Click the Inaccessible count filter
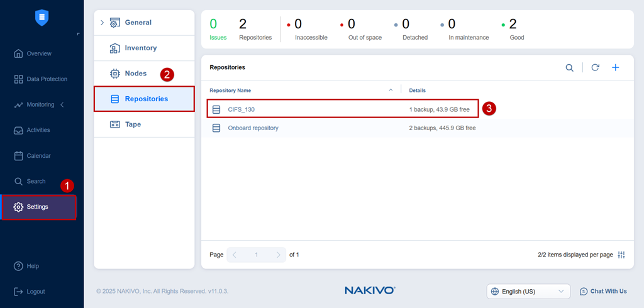The width and height of the screenshot is (644, 308). click(x=307, y=29)
